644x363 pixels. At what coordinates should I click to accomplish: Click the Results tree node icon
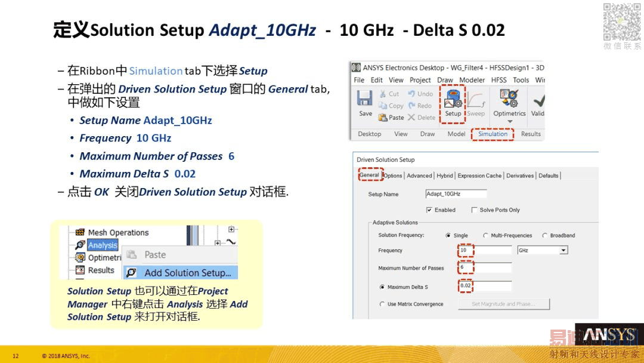(x=80, y=270)
